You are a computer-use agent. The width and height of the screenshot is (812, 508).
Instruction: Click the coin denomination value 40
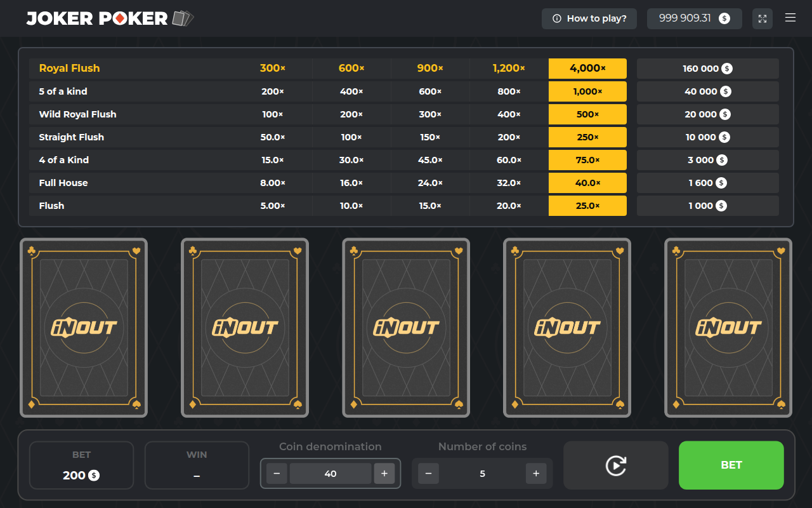tap(331, 474)
